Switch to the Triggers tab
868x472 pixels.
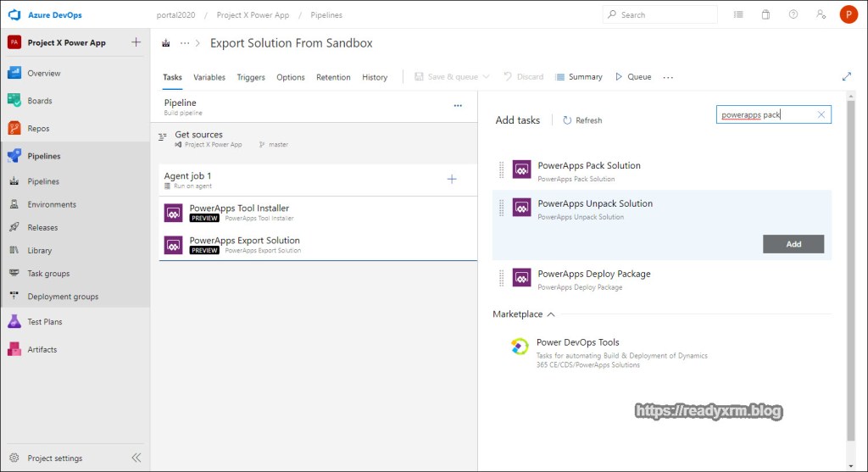[x=251, y=77]
